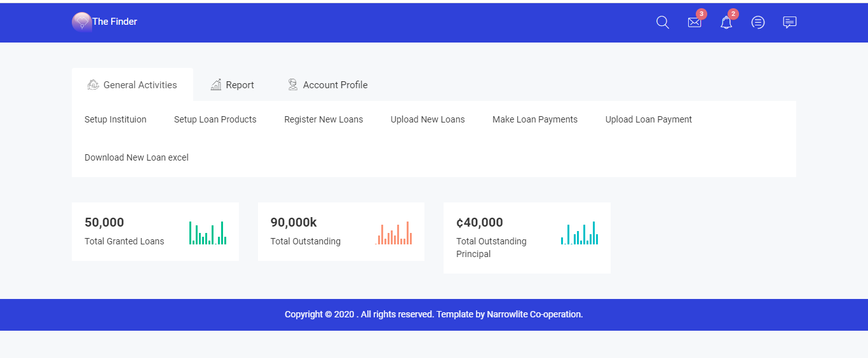868x358 pixels.
Task: Switch to the Report tab
Action: point(233,85)
